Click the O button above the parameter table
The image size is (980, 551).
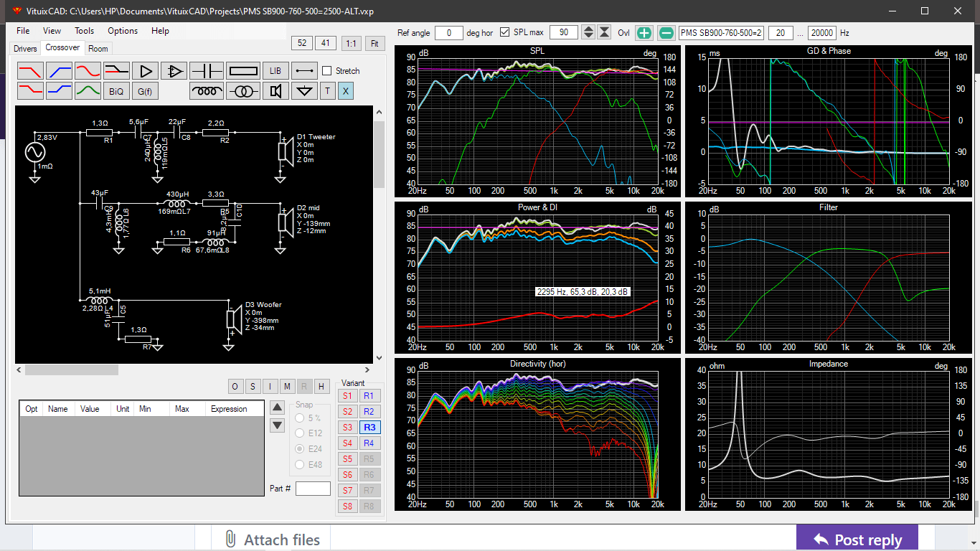[235, 387]
